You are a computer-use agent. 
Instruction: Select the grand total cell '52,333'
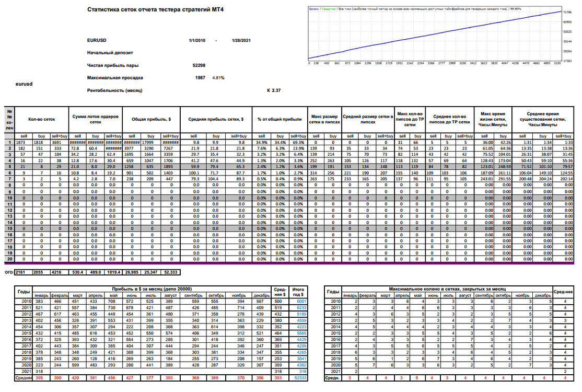(170, 272)
